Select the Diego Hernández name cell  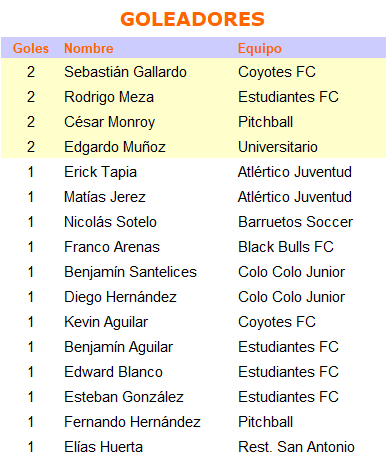[x=120, y=297]
